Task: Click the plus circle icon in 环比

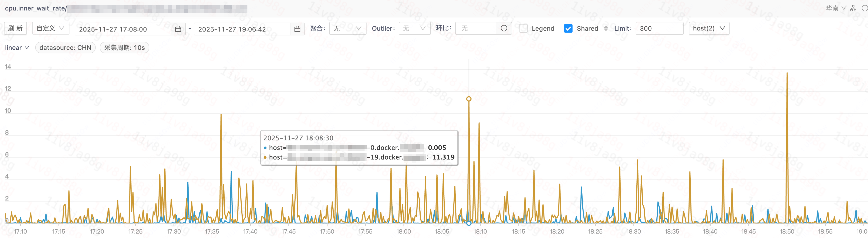Action: click(x=504, y=28)
